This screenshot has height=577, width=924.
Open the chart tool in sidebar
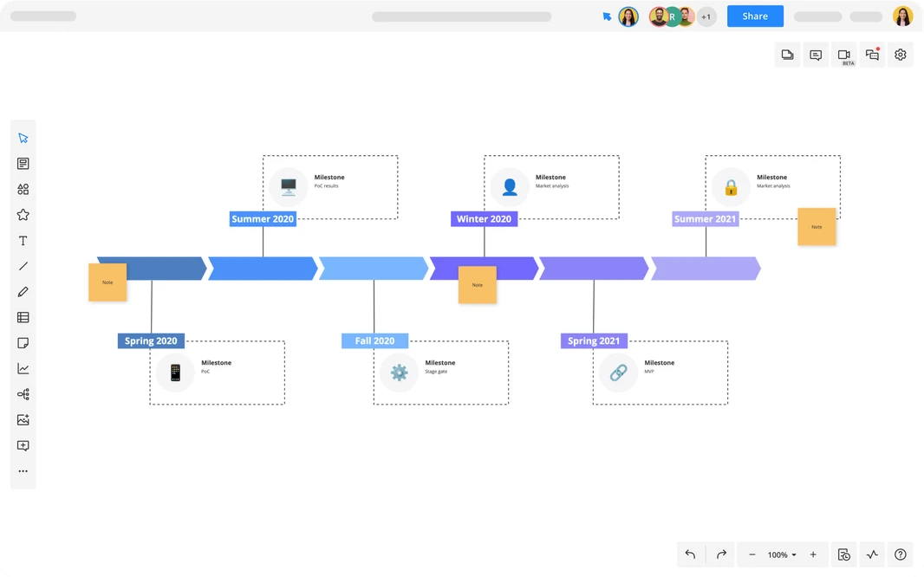23,368
